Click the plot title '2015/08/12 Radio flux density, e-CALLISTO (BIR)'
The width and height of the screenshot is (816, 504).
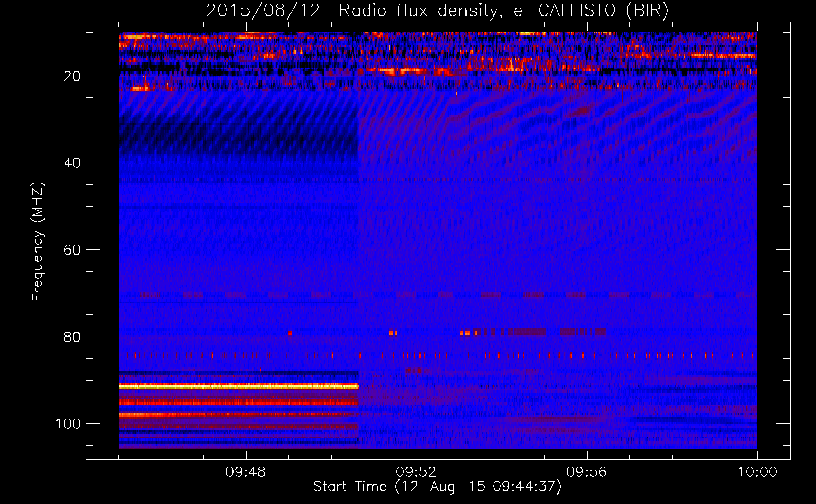pyautogui.click(x=437, y=10)
